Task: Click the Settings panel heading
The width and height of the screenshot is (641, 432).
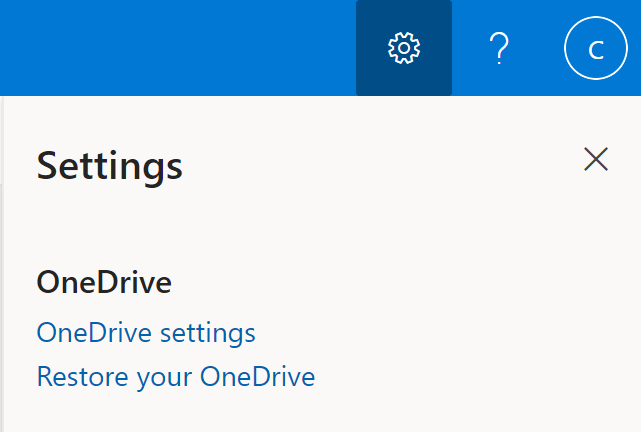Action: pos(109,166)
